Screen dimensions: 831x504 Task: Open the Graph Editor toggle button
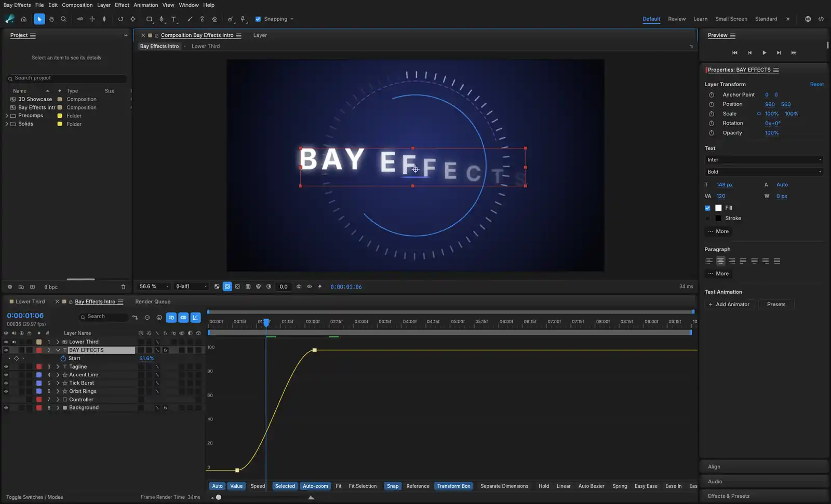(x=195, y=318)
